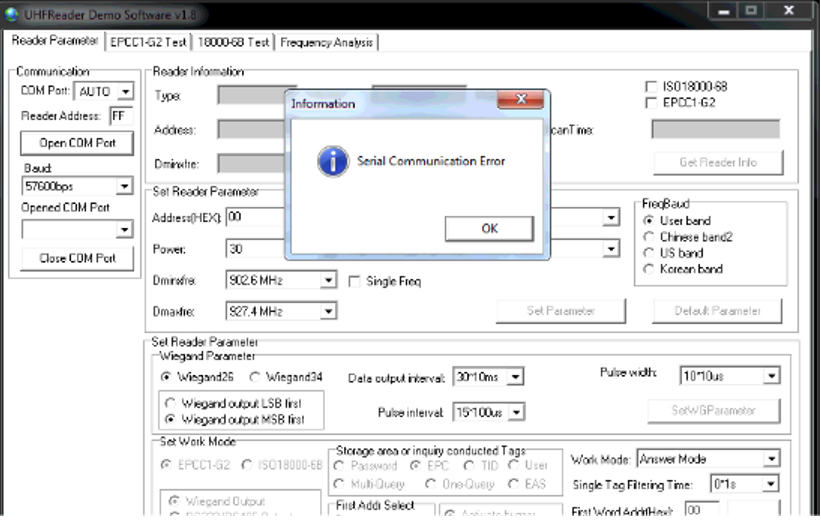Open the 18000-6B Test tab

point(233,42)
